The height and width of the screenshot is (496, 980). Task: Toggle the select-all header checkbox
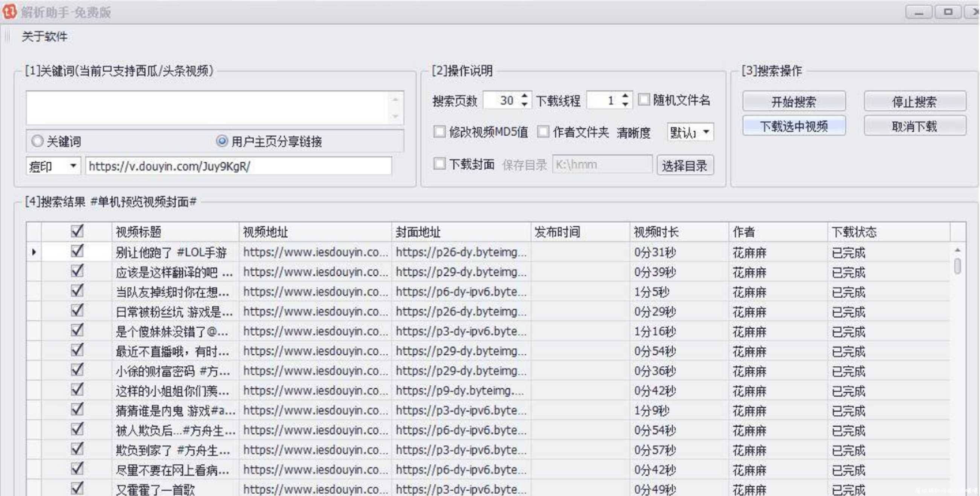click(77, 231)
